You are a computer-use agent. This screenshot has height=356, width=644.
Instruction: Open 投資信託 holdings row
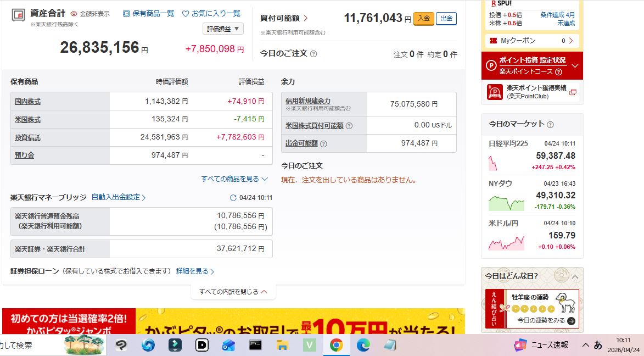tap(27, 138)
